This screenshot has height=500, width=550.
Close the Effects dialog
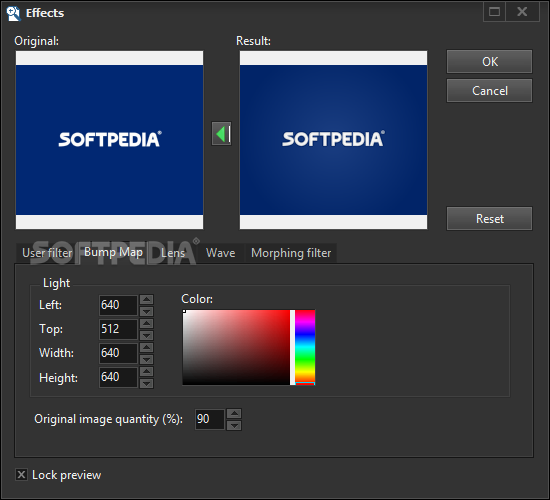tap(522, 12)
